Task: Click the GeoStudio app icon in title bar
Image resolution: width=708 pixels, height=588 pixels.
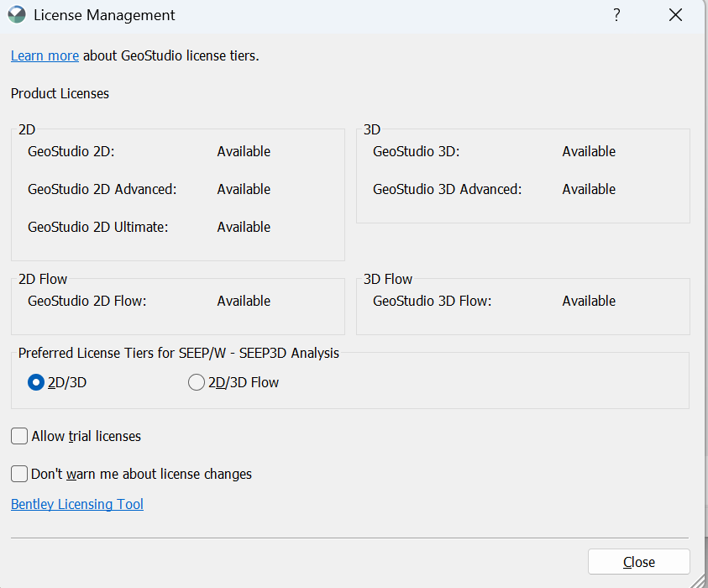Action: coord(17,15)
